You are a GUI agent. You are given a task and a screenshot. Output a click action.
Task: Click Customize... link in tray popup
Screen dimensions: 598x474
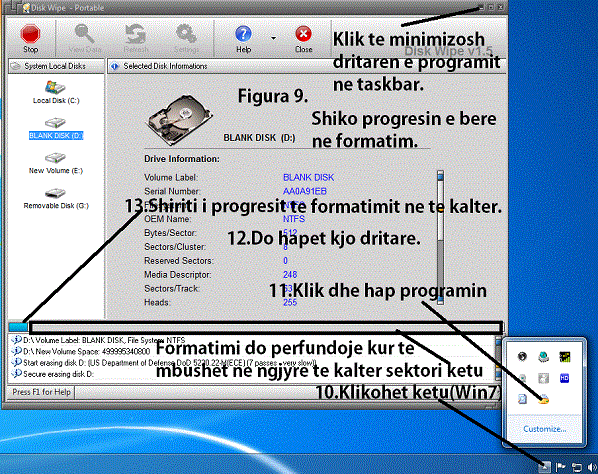545,429
